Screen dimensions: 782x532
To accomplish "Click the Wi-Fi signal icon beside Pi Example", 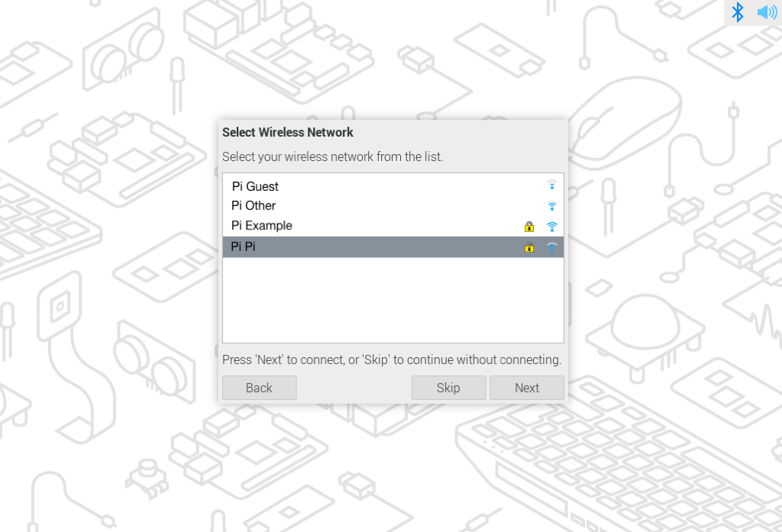I will coord(551,226).
